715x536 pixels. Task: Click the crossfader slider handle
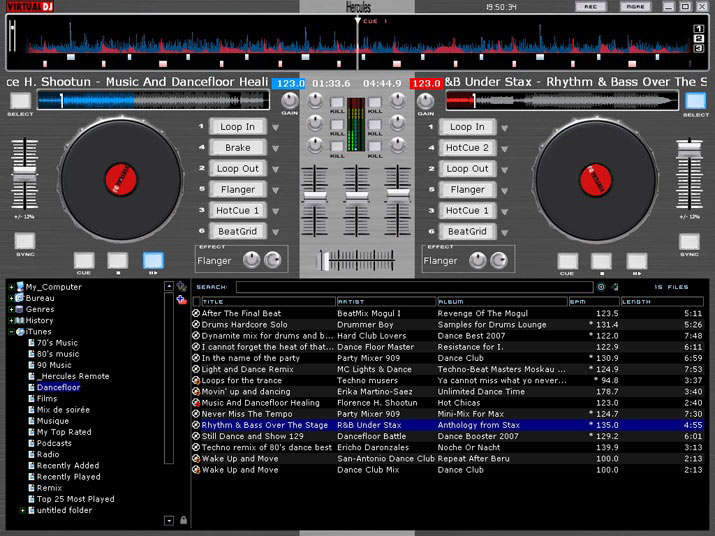tap(323, 260)
